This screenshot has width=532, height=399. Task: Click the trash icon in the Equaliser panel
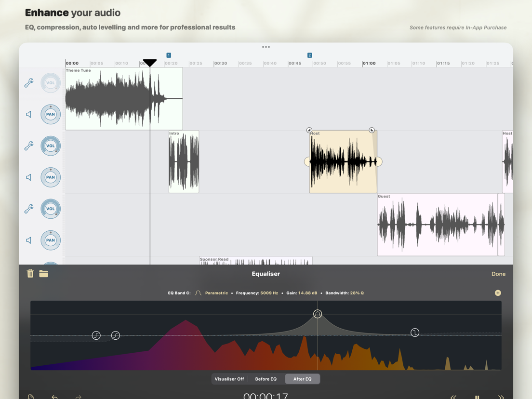click(x=30, y=273)
